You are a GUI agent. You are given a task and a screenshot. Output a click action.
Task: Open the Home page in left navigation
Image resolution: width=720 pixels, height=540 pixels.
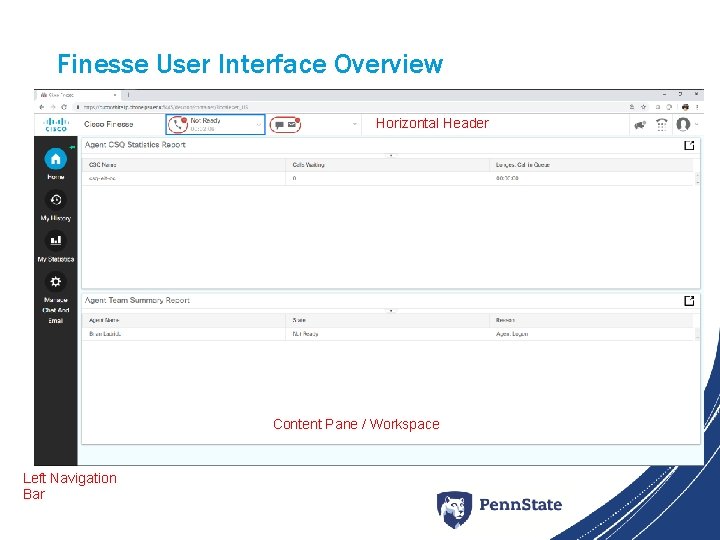pyautogui.click(x=56, y=159)
